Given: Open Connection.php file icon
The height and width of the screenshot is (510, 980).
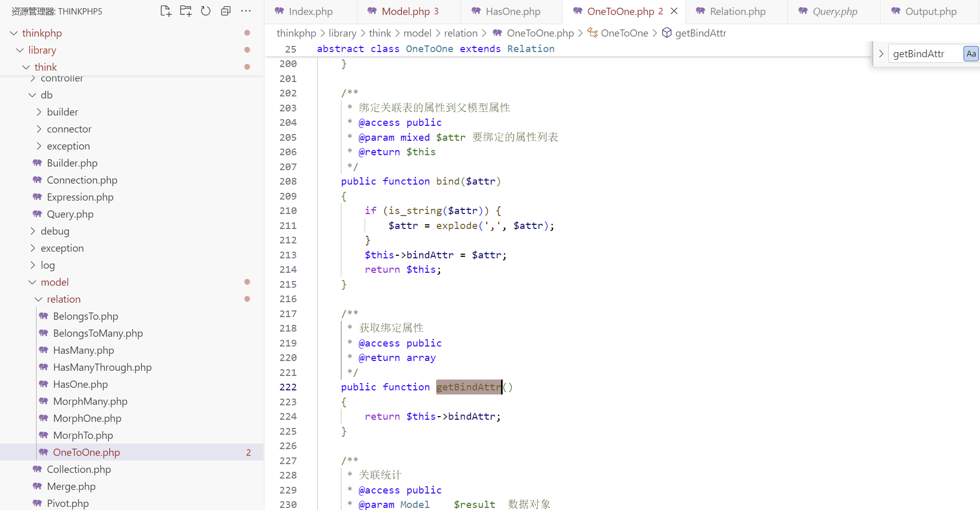Looking at the screenshot, I should click(37, 180).
